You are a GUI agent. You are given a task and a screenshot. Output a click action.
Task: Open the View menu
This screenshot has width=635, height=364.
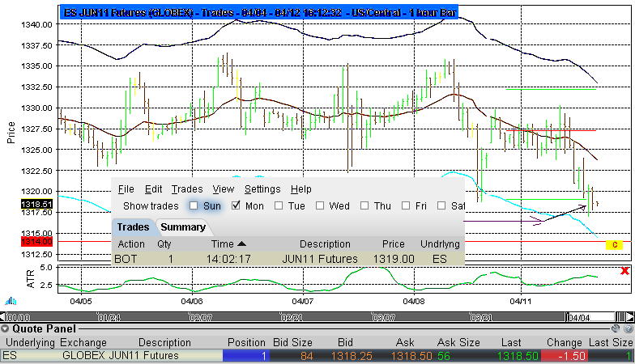click(224, 189)
